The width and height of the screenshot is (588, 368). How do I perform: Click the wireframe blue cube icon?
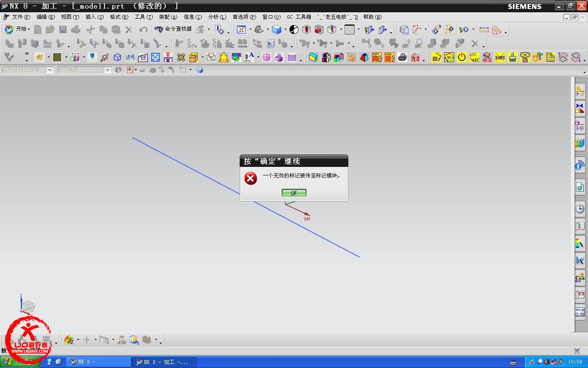pos(118,57)
